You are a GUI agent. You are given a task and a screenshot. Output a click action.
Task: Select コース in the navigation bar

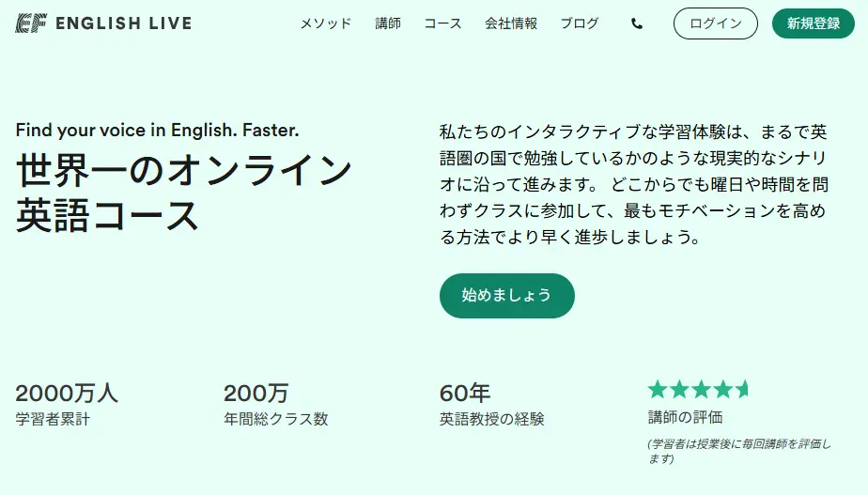[x=442, y=24]
